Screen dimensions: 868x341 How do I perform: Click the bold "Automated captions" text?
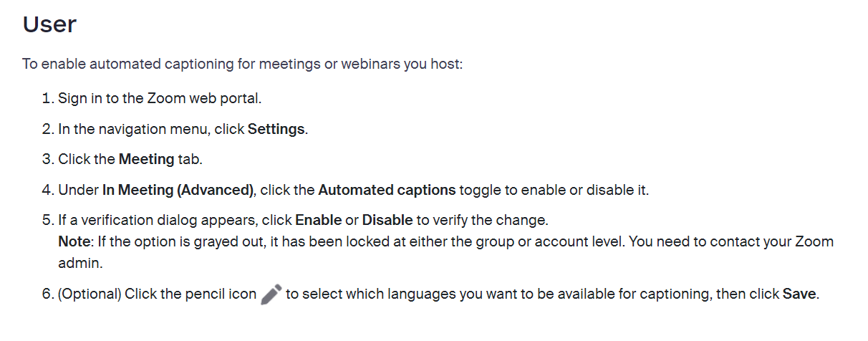point(387,190)
